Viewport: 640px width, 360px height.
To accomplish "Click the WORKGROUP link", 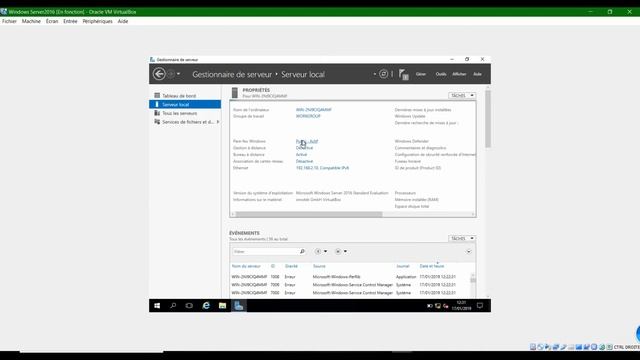I will [308, 116].
